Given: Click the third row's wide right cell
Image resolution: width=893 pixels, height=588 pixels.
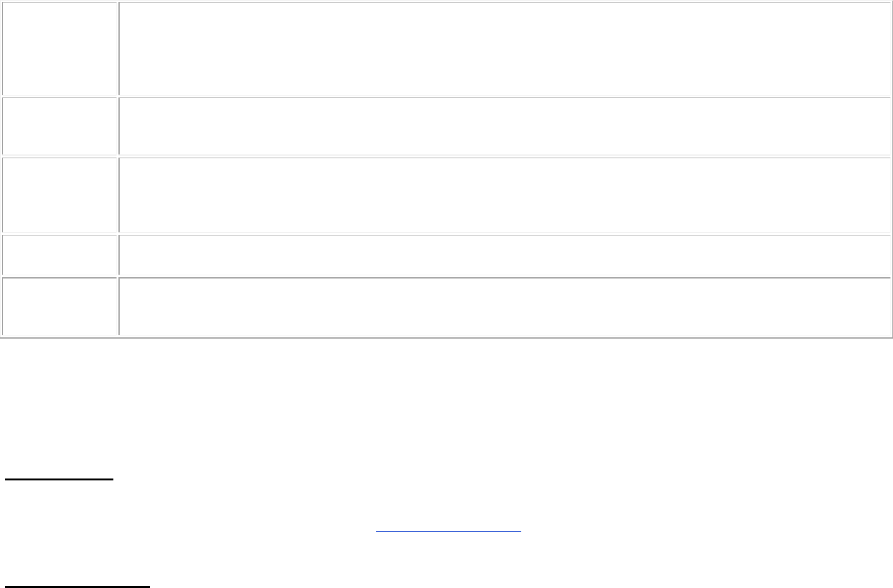Looking at the screenshot, I should (x=505, y=195).
